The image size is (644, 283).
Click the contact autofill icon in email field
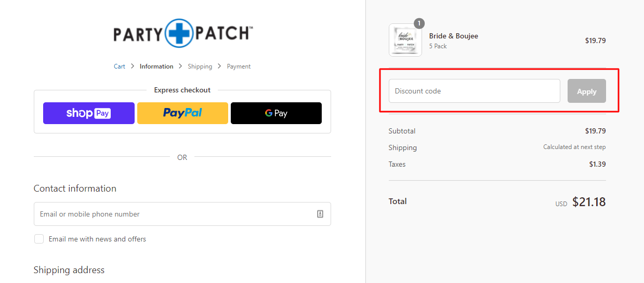pos(320,214)
